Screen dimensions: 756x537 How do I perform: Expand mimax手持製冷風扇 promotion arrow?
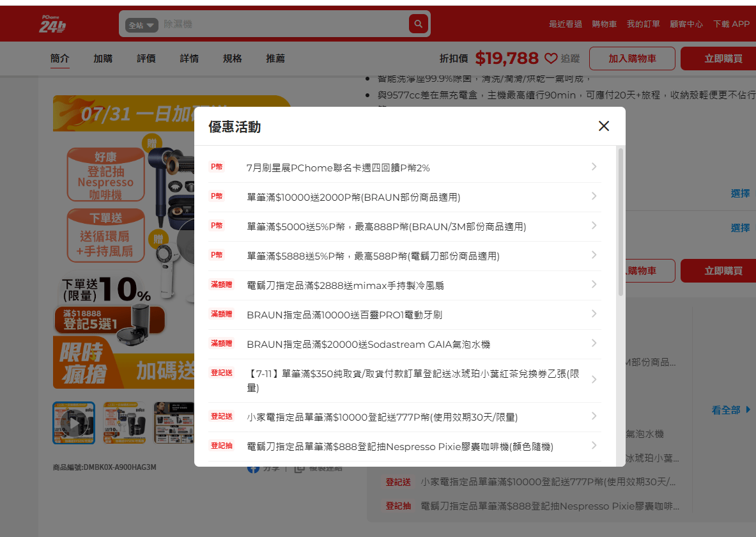(594, 284)
